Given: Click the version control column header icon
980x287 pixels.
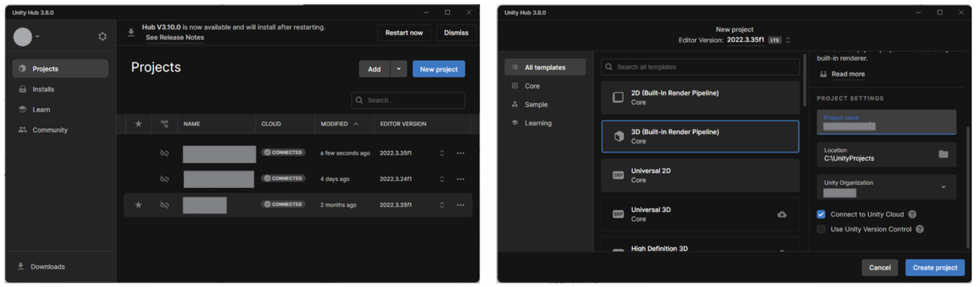Looking at the screenshot, I should pyautogui.click(x=165, y=124).
